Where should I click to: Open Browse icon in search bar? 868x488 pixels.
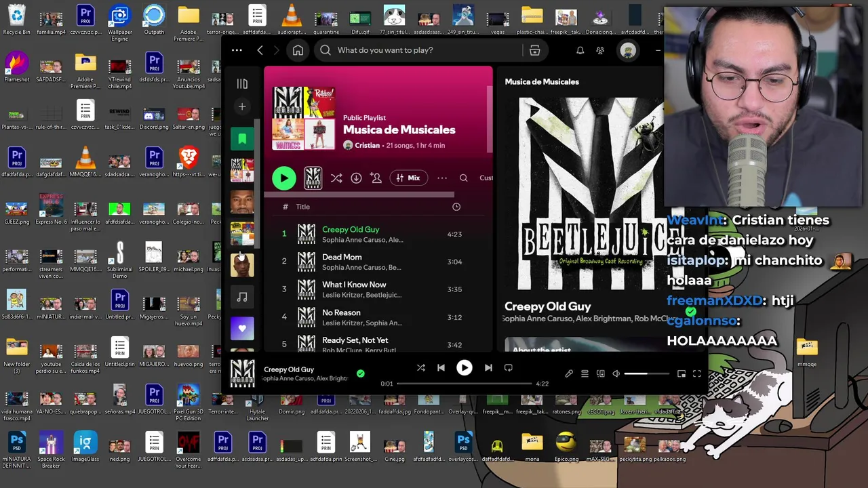pos(534,50)
